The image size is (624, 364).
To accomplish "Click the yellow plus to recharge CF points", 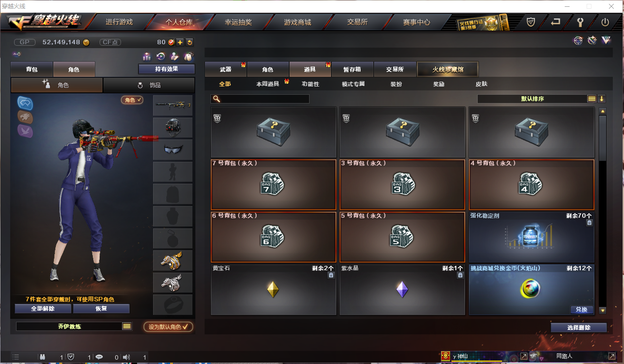I will pos(180,42).
